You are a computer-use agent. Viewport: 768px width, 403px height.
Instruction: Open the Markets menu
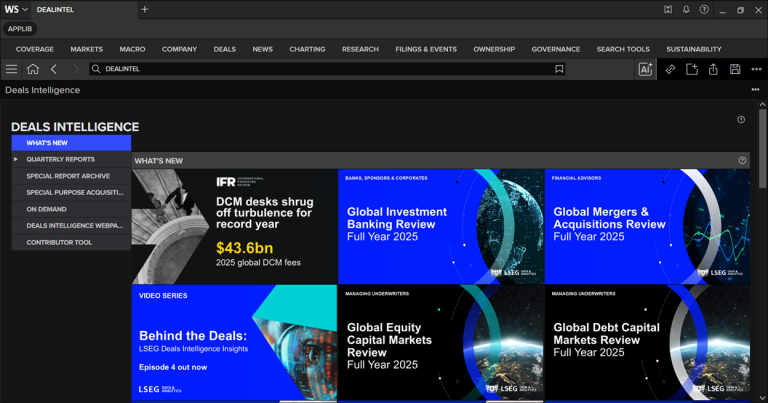pos(87,49)
